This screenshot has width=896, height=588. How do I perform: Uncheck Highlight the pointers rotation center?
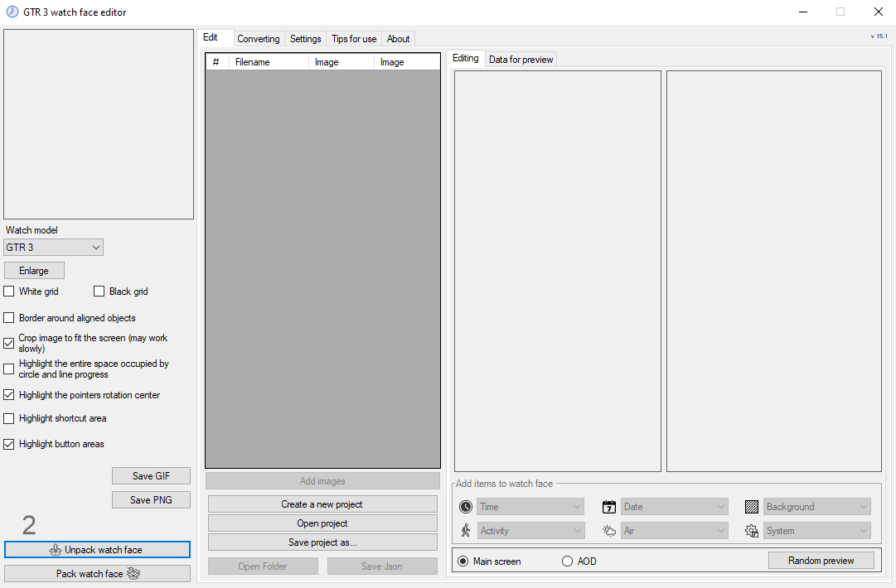9,394
